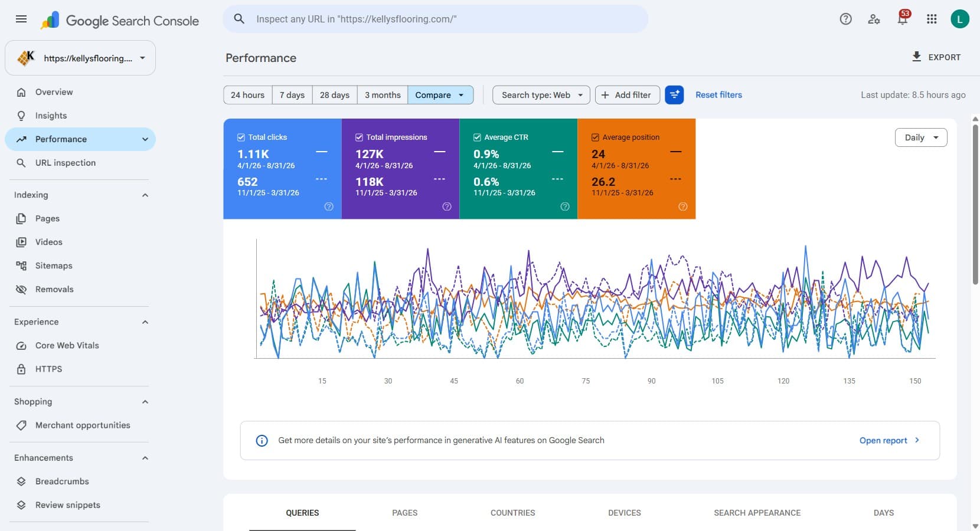980x531 pixels.
Task: Click the Reset filters link
Action: click(718, 95)
